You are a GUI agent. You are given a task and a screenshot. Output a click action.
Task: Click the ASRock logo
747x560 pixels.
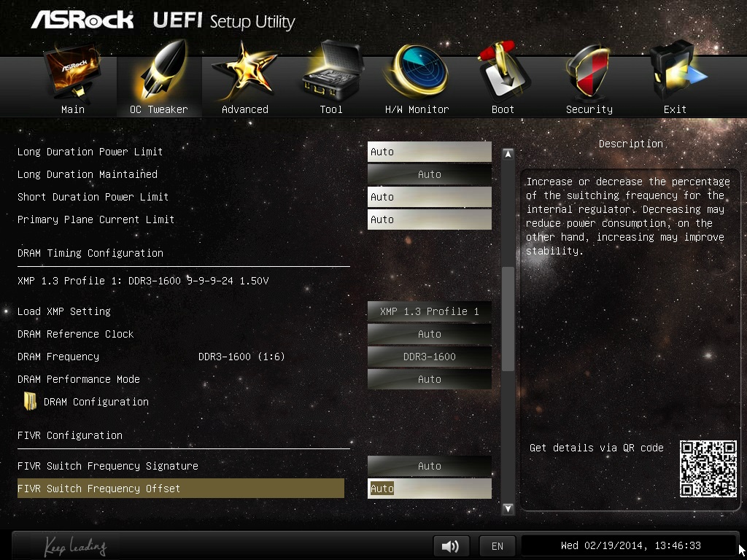(82, 20)
